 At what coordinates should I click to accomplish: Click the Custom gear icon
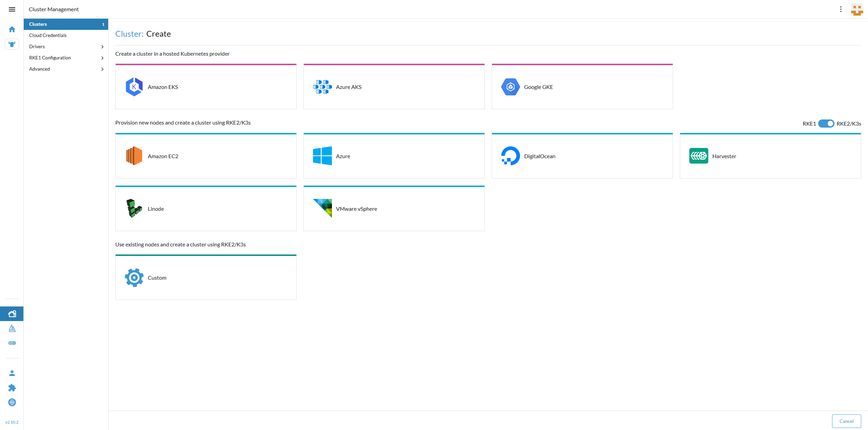(134, 278)
